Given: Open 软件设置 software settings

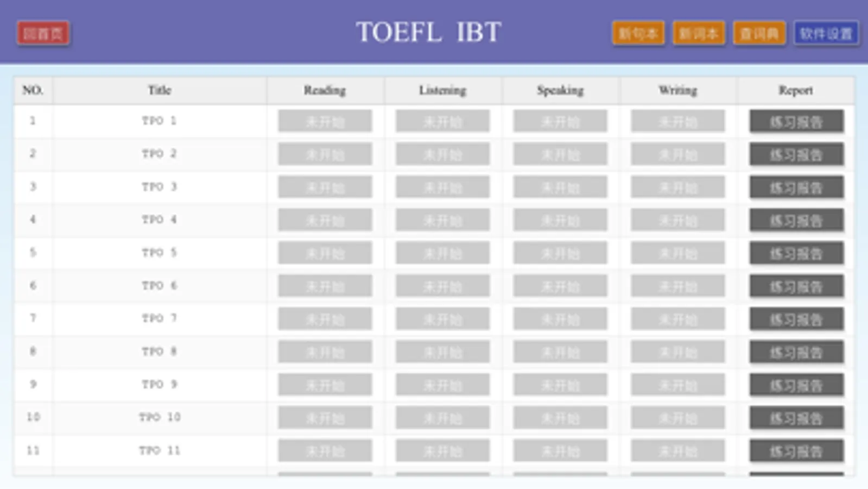Looking at the screenshot, I should [x=826, y=34].
